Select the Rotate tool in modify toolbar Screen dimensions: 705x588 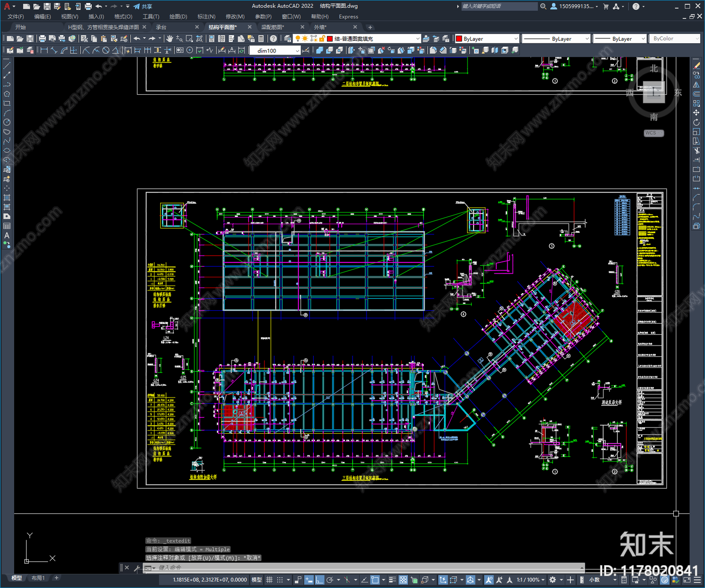(696, 123)
